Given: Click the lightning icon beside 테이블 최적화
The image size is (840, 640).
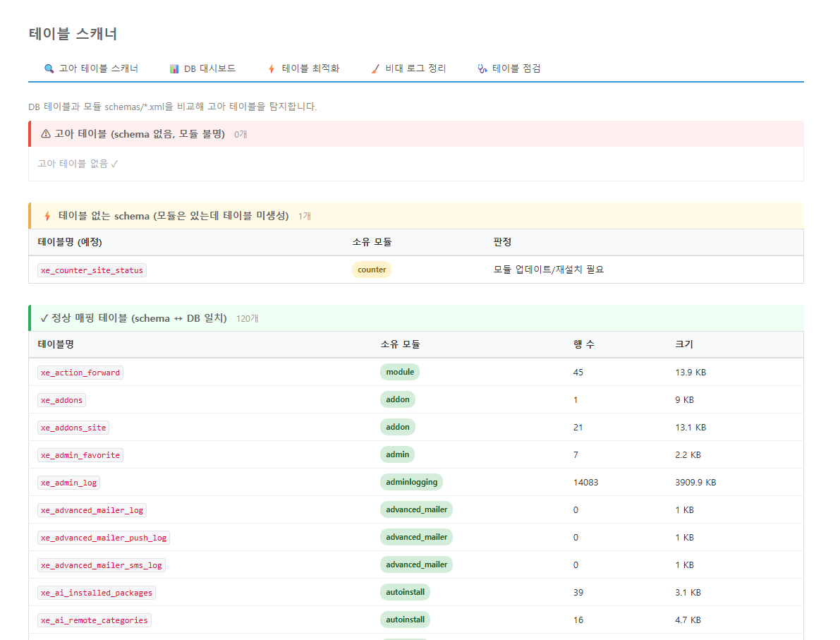Looking at the screenshot, I should [x=272, y=68].
